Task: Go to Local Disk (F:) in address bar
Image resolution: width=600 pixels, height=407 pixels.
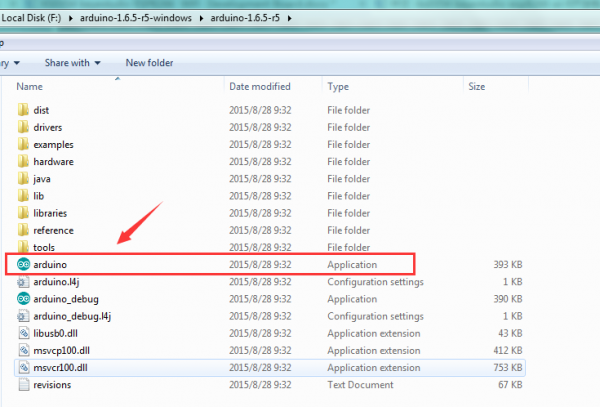Action: 31,18
